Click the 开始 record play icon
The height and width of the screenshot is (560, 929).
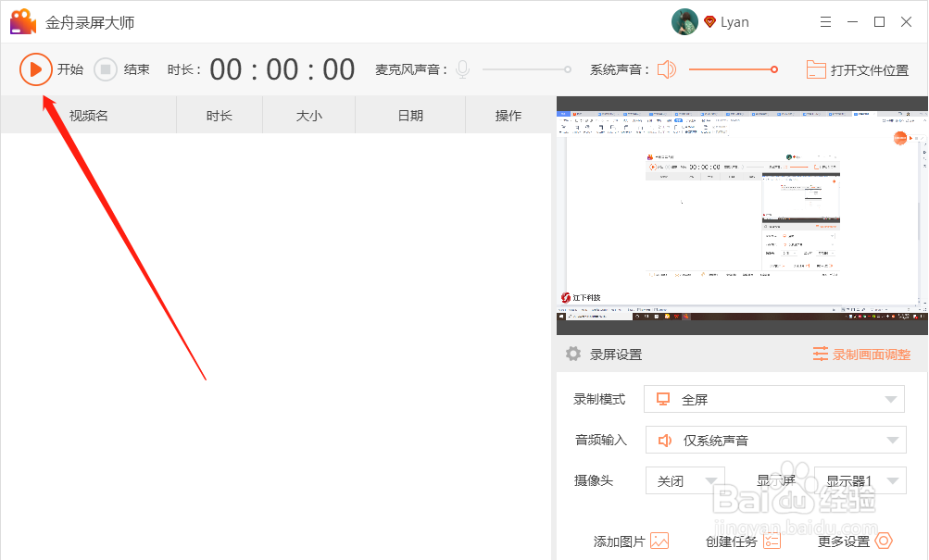tap(36, 68)
